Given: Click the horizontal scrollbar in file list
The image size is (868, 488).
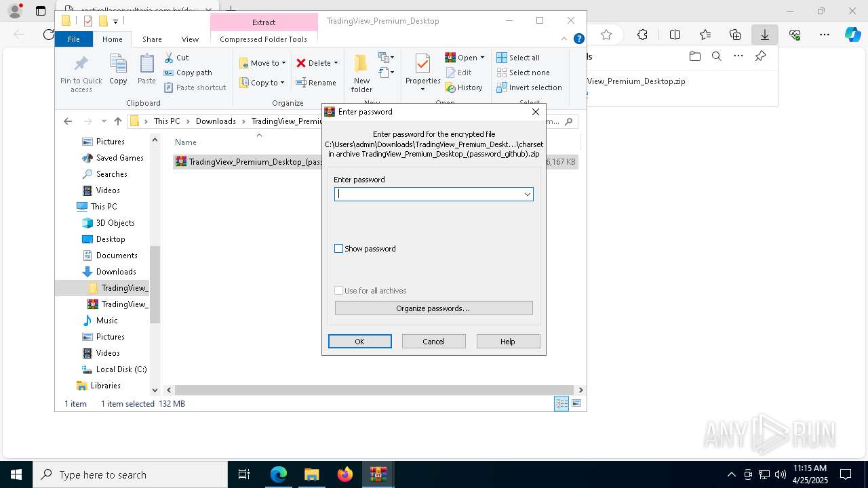Looking at the screenshot, I should point(373,390).
